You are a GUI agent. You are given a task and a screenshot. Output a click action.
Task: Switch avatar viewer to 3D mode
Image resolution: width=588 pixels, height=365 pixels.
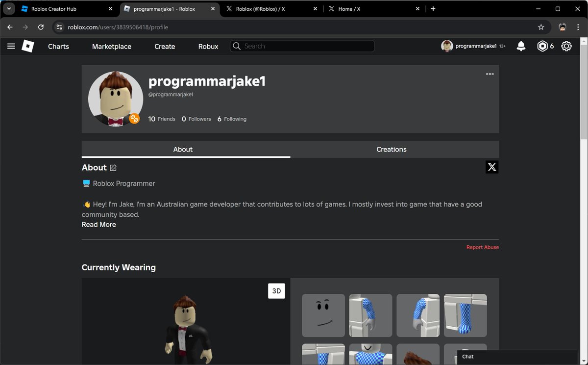[x=277, y=290]
